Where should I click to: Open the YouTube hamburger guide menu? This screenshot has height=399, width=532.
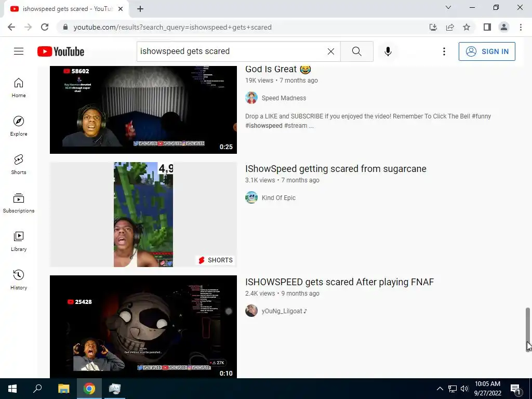click(19, 51)
